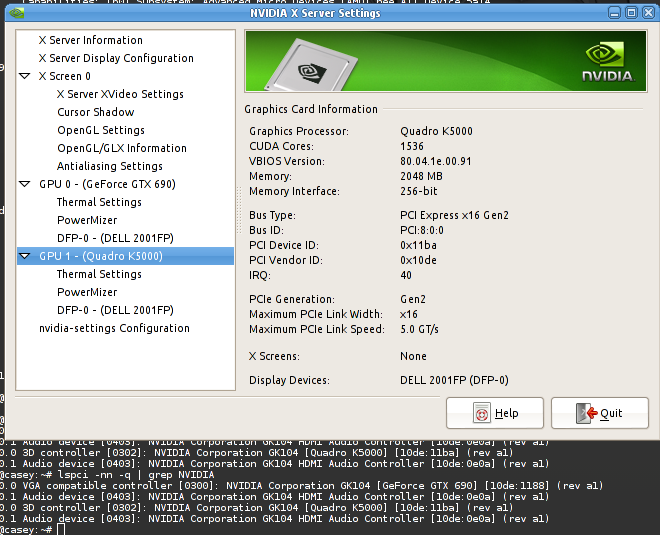Open PowerMizer under Quadro K5000
This screenshot has width=660, height=535.
87,292
